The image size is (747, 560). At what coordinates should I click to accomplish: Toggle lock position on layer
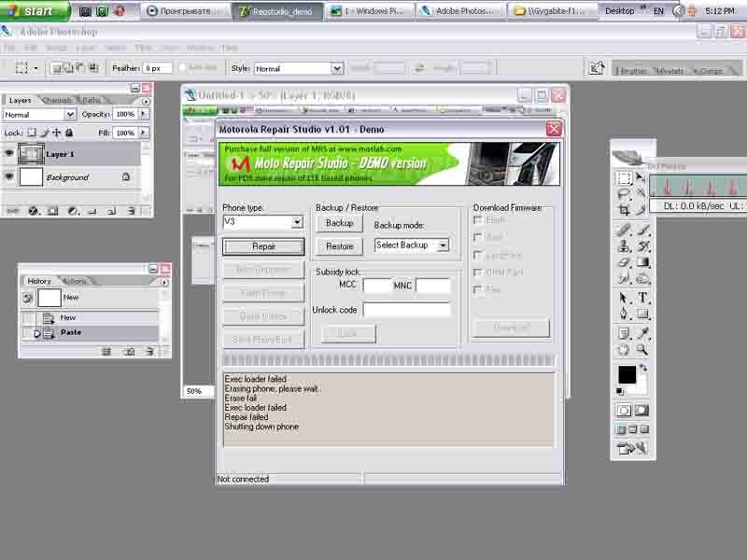coord(57,133)
